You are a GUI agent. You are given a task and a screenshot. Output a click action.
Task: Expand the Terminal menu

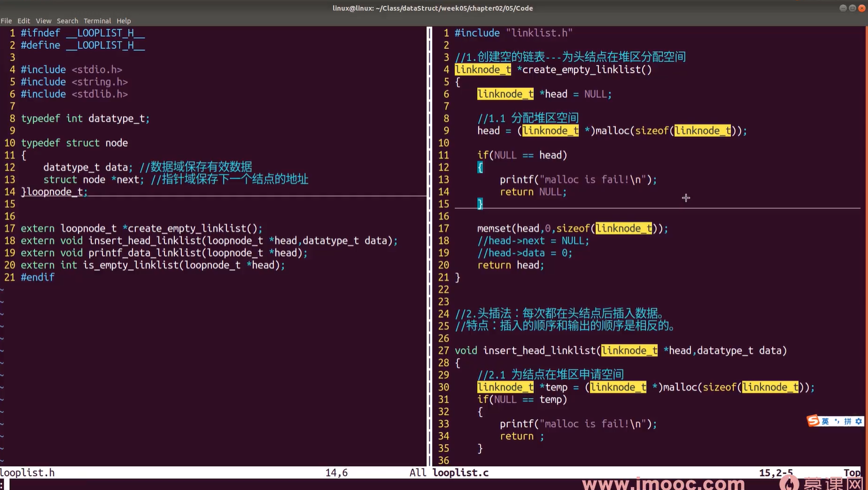click(x=97, y=21)
